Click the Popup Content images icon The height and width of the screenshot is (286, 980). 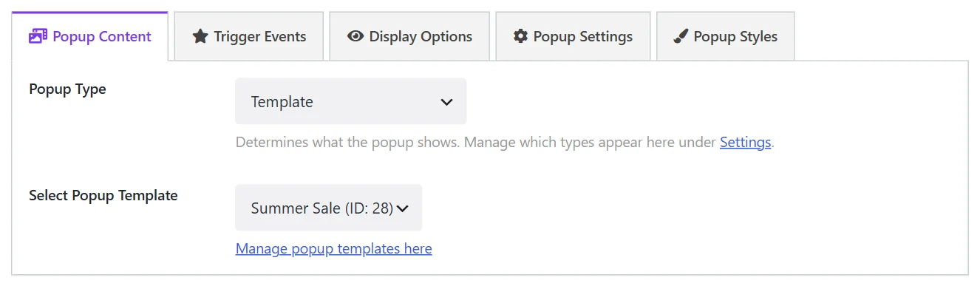tap(38, 36)
